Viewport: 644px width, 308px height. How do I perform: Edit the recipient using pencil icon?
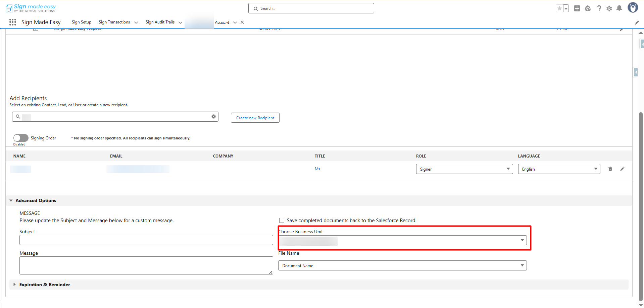pyautogui.click(x=622, y=169)
